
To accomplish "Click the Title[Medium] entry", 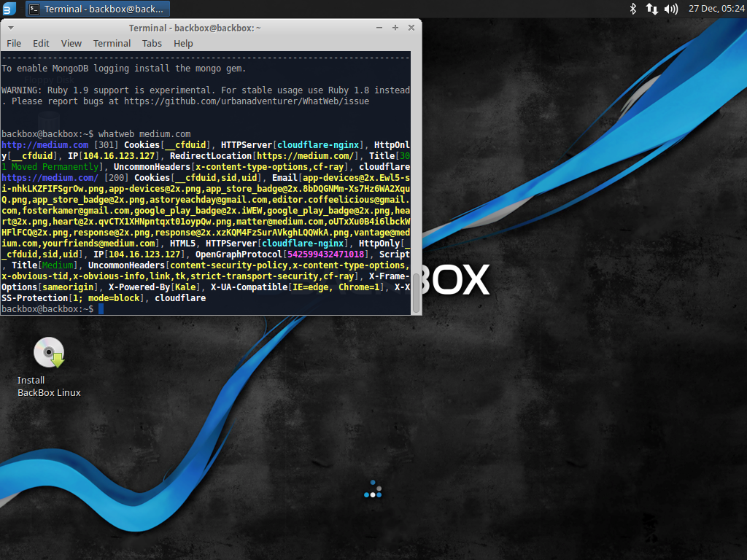I will pyautogui.click(x=44, y=265).
